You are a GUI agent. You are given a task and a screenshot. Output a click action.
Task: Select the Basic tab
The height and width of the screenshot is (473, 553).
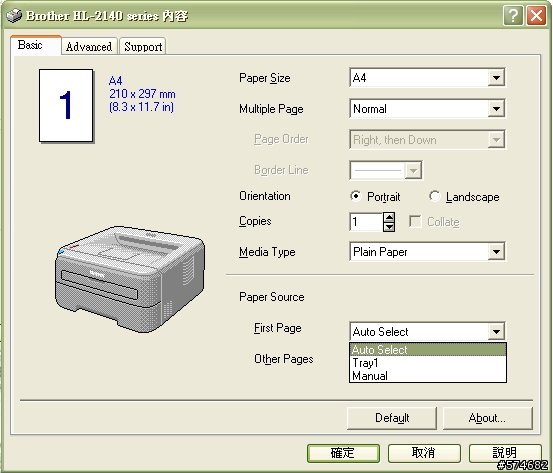(x=36, y=45)
